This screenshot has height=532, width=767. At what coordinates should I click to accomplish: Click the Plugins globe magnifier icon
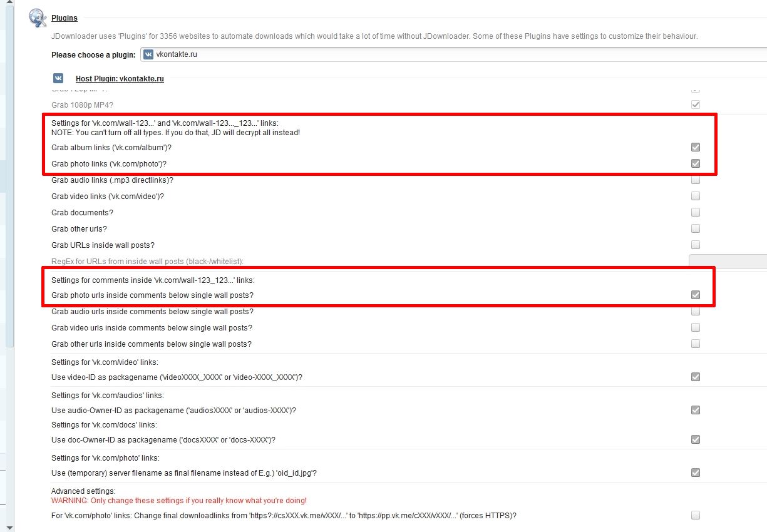tap(38, 19)
